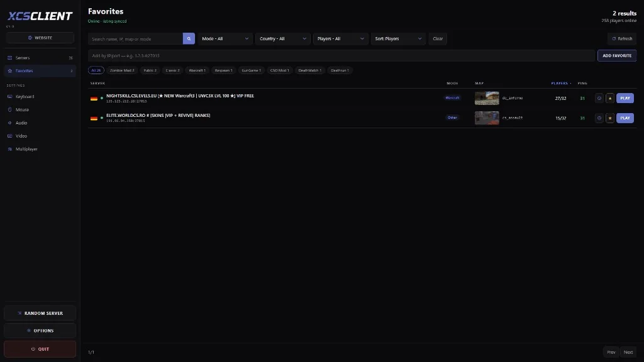
Task: Click the German flag on NIGHTSKILL row
Action: click(x=94, y=99)
